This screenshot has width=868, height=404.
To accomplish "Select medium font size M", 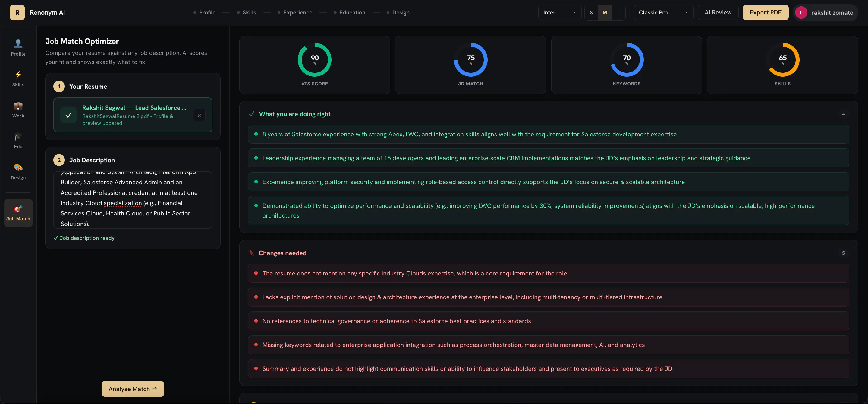I will (x=605, y=12).
